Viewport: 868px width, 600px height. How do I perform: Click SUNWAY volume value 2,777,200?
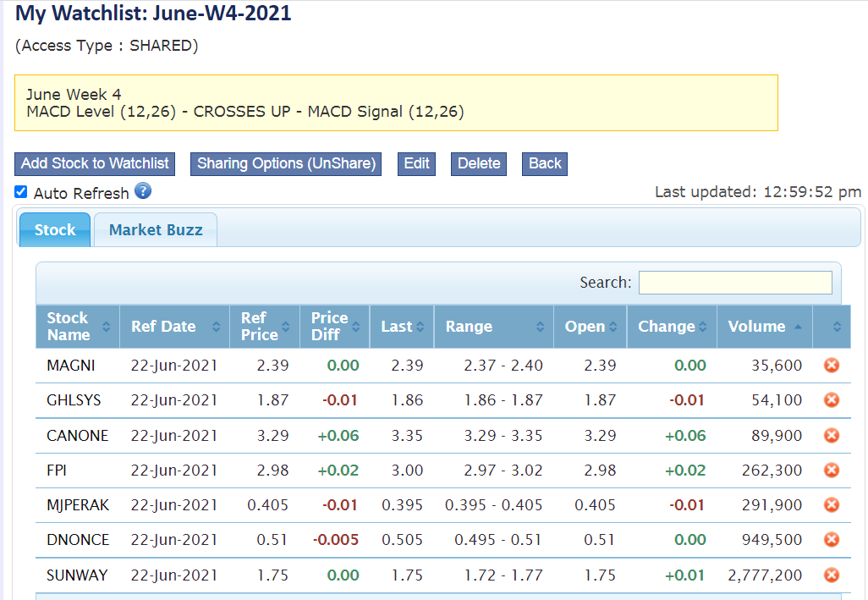click(x=765, y=575)
